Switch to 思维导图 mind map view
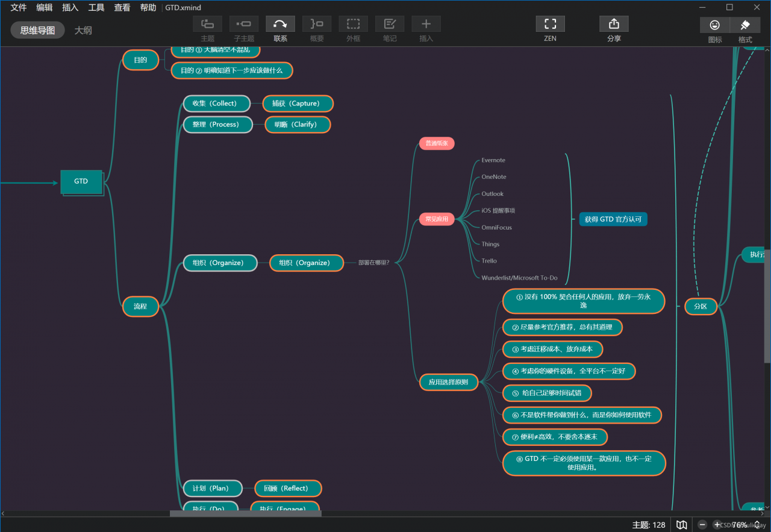The image size is (771, 532). click(37, 30)
